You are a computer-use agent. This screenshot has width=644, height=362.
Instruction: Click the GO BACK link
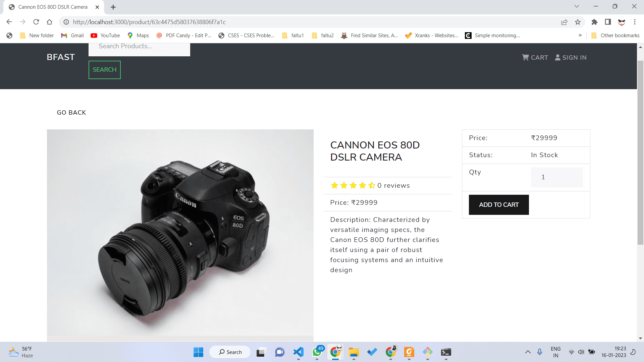pos(71,113)
